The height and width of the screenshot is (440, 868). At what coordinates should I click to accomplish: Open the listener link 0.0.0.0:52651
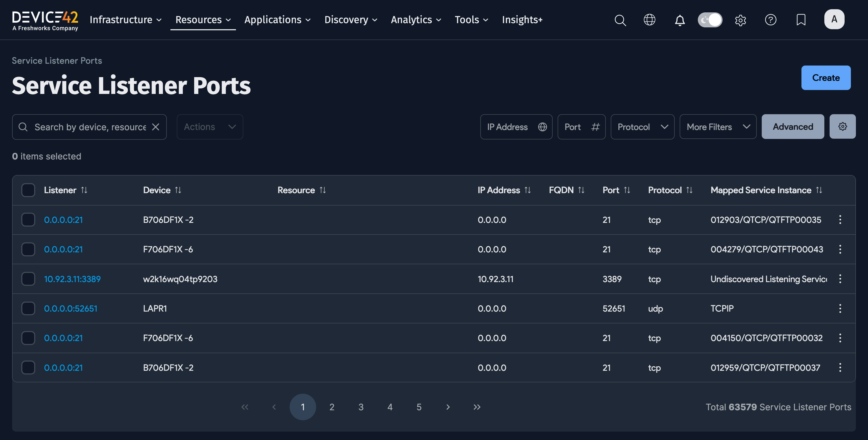click(70, 308)
